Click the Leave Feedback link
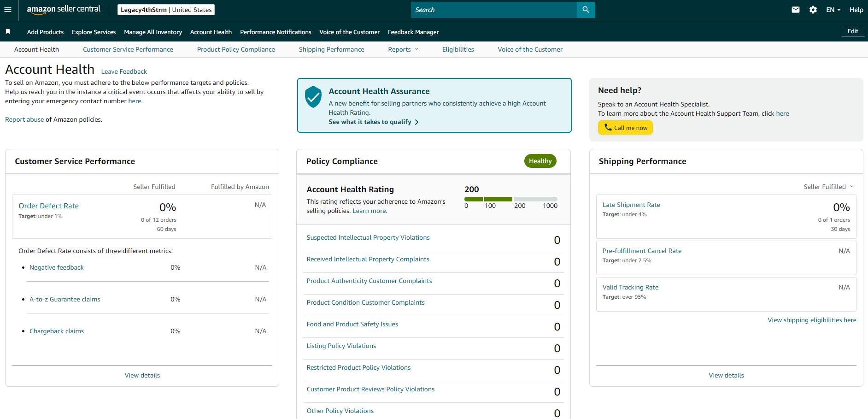This screenshot has width=868, height=419. pos(124,71)
